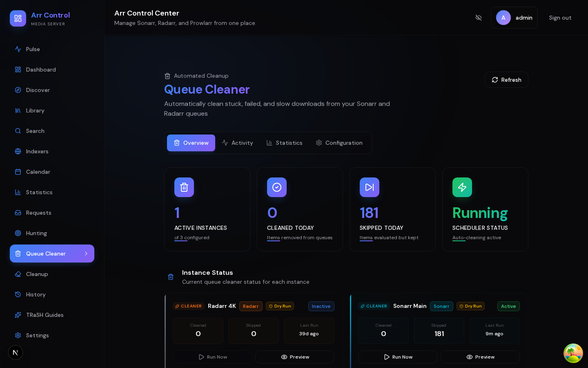The image size is (588, 368).
Task: Click the Pulse activity icon
Action: pyautogui.click(x=18, y=49)
